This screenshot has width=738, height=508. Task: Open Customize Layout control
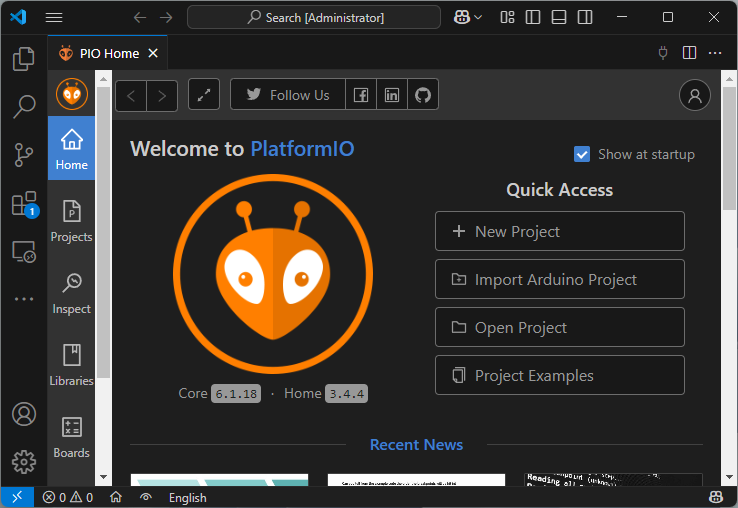507,17
